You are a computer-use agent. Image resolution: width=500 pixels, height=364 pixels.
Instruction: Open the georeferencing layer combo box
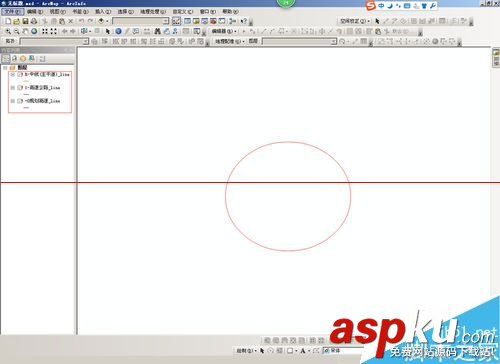[x=300, y=41]
